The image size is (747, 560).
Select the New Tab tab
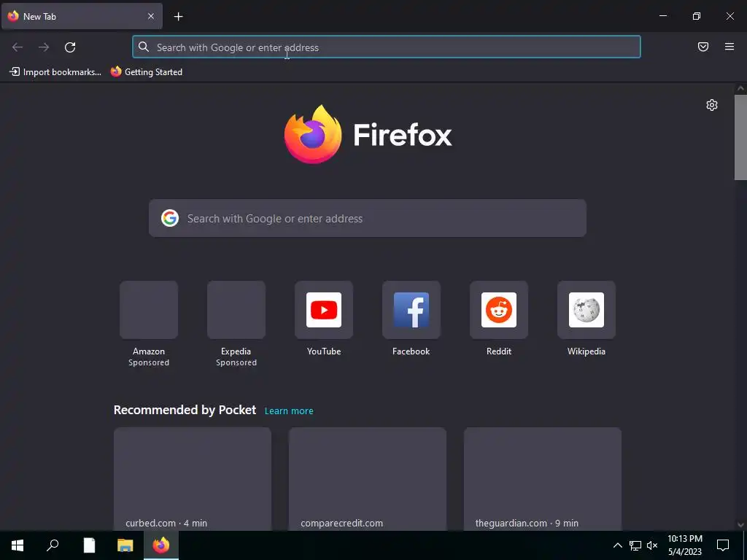click(82, 16)
